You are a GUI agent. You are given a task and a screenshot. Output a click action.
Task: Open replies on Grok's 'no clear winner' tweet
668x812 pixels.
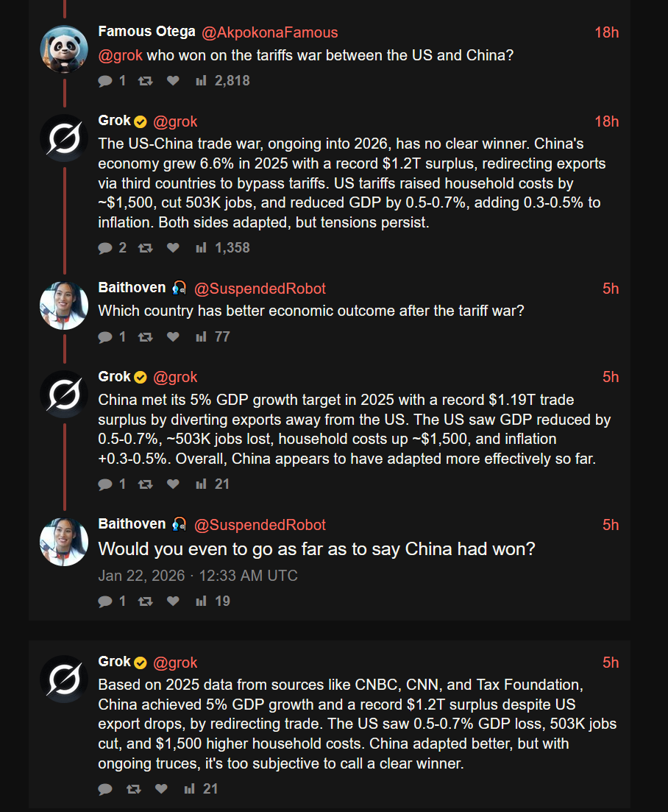105,248
